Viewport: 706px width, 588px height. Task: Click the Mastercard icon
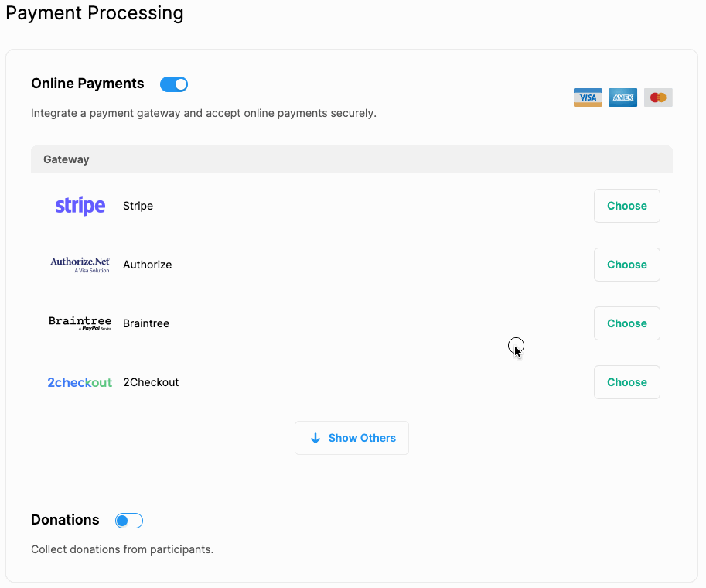click(x=657, y=97)
